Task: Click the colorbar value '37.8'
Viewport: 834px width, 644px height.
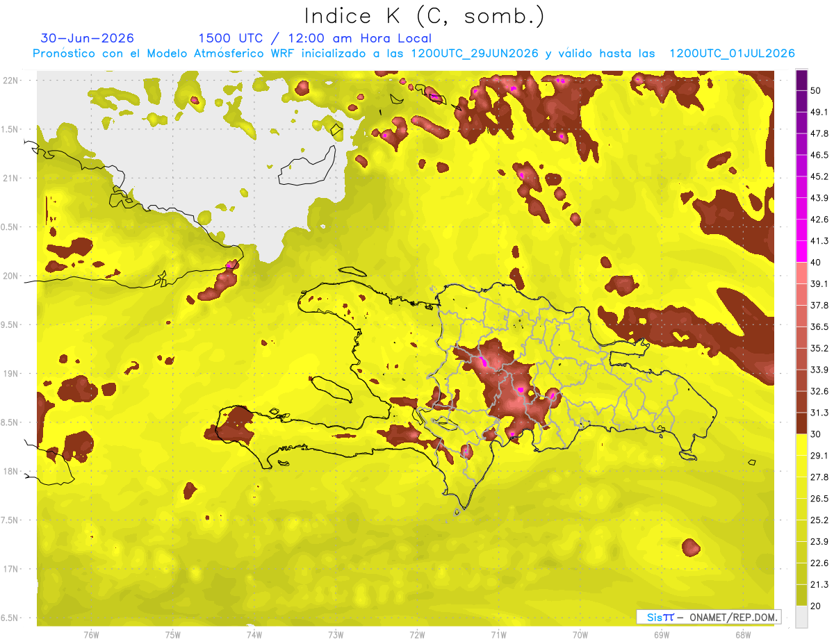Action: 819,305
